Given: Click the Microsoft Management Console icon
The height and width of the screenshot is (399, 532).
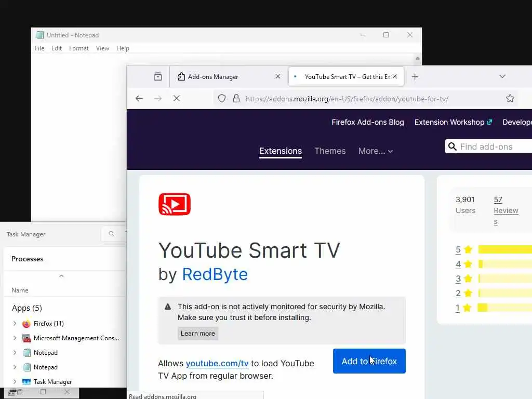Looking at the screenshot, I should click(26, 338).
